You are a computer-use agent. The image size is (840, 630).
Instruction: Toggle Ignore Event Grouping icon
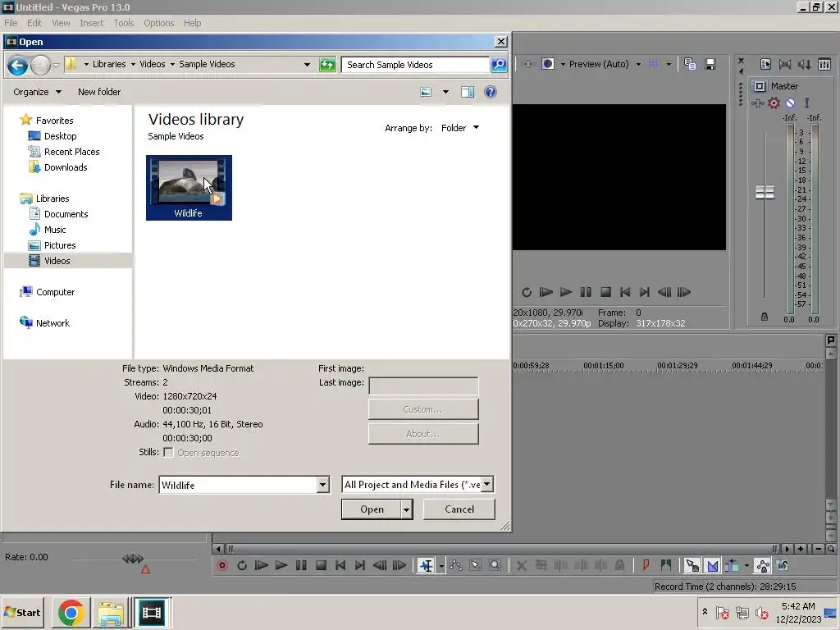(782, 565)
